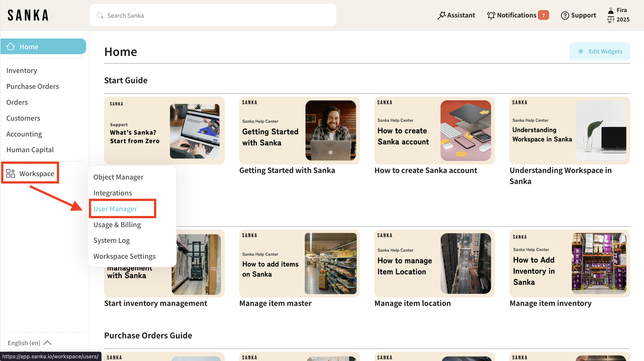Click the Edit Widgets gear icon
The height and width of the screenshot is (361, 644).
(x=580, y=51)
